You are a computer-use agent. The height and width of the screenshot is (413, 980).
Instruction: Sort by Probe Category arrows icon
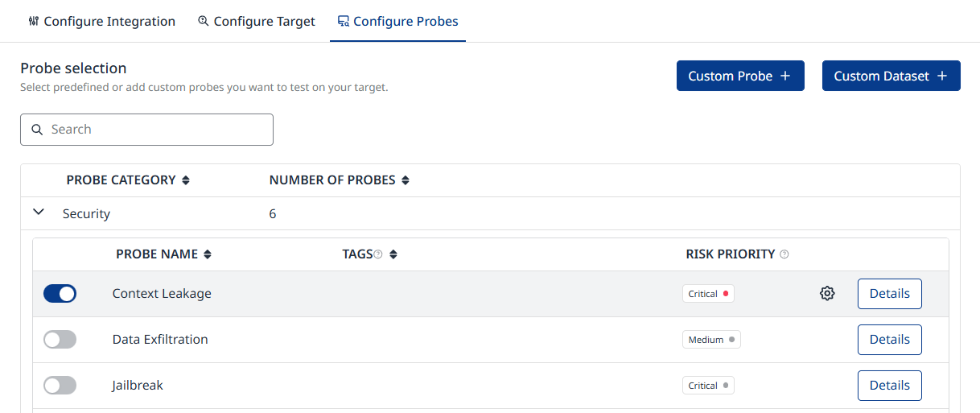tap(186, 180)
